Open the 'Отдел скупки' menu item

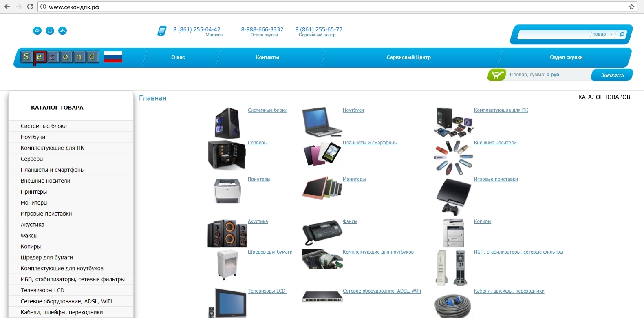566,57
